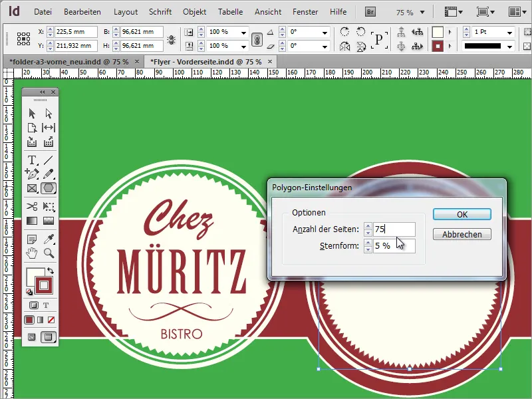The height and width of the screenshot is (399, 532).
Task: Select the Gradient swatch tool
Action: tap(31, 219)
